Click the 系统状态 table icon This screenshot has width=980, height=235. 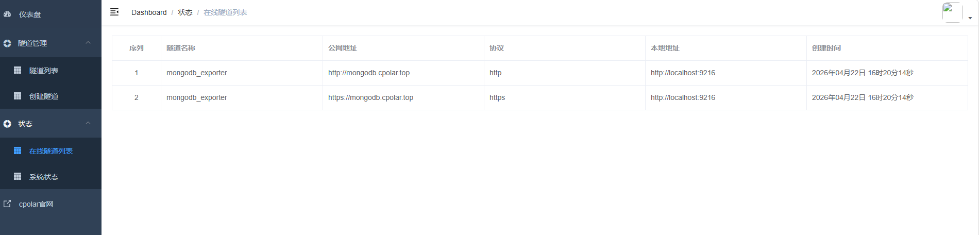click(x=18, y=176)
